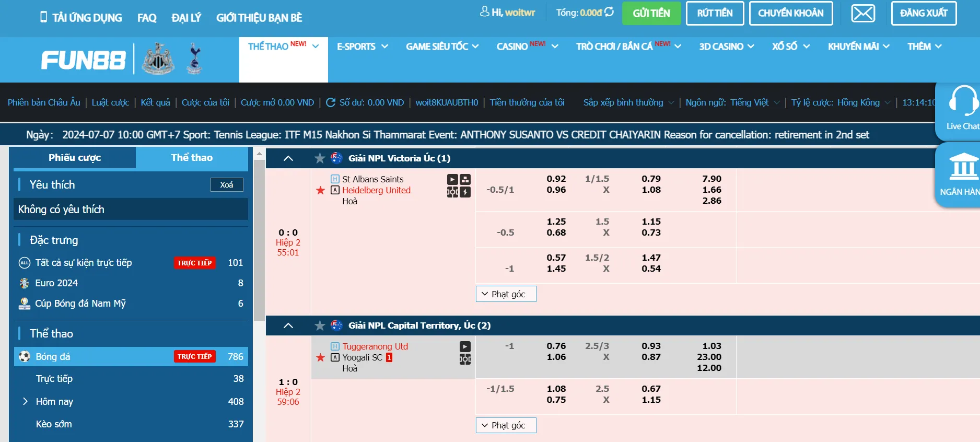Select Tuggeranong Utd 1.03 win odds
Screen dimensions: 980x442
coord(711,346)
